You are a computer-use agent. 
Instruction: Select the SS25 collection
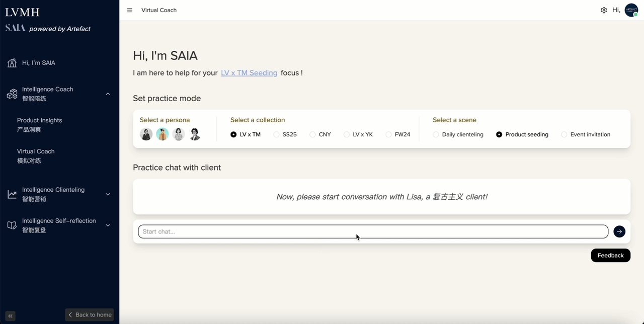[x=285, y=134]
